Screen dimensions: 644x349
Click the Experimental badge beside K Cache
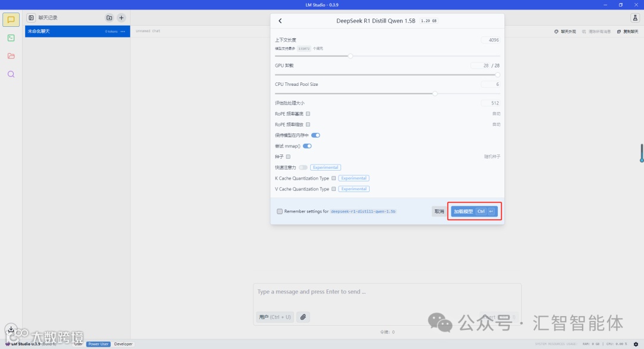coord(354,178)
